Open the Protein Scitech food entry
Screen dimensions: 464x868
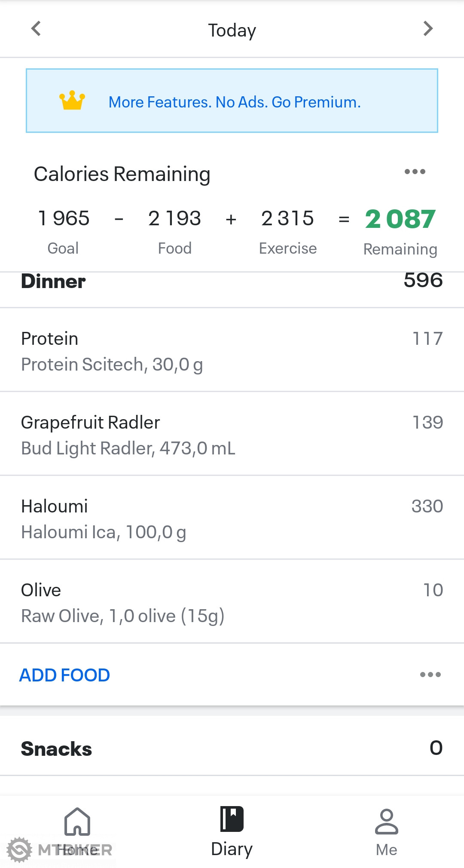click(232, 351)
